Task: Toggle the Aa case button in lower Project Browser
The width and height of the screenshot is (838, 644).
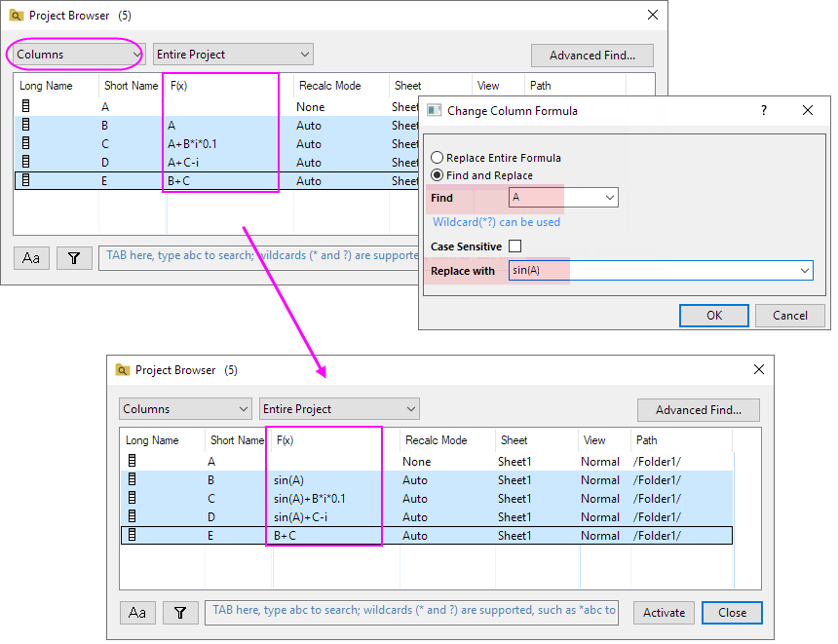Action: pos(137,613)
